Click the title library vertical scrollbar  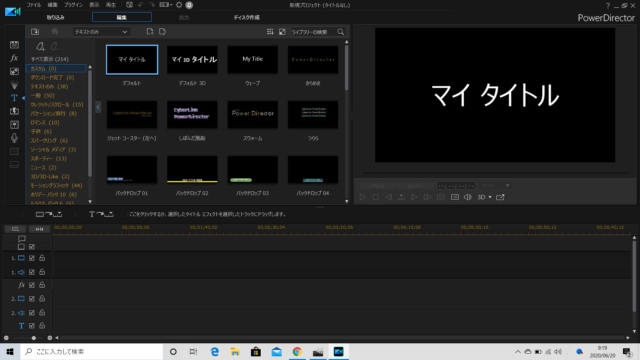[347, 67]
